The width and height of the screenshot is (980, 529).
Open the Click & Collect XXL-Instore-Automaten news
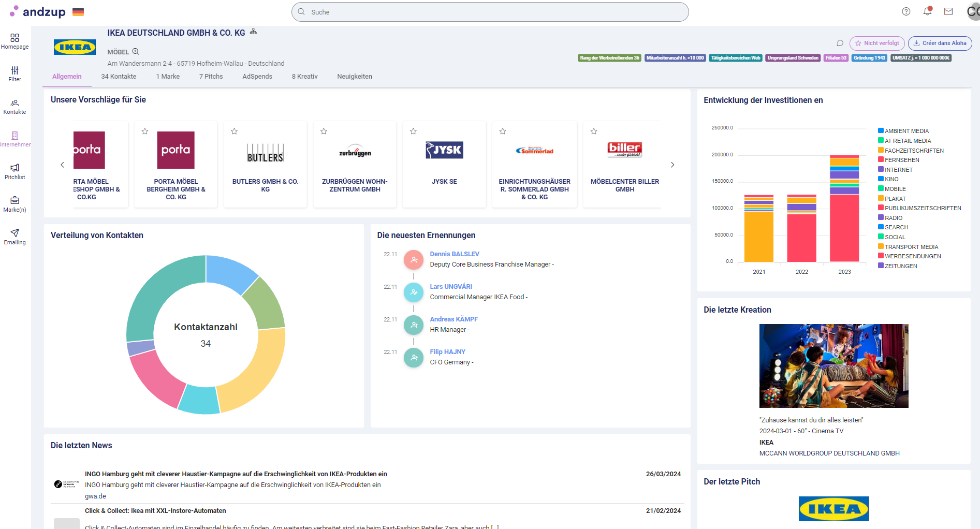click(155, 511)
